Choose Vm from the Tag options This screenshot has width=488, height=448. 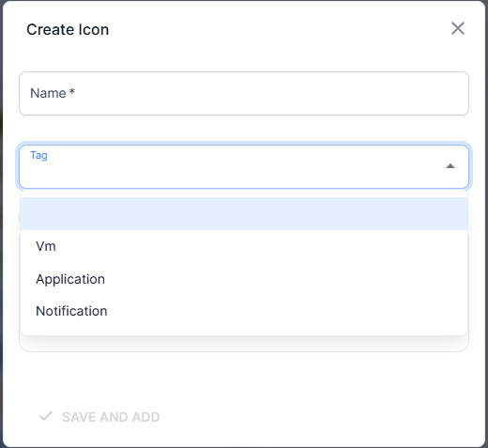click(46, 246)
